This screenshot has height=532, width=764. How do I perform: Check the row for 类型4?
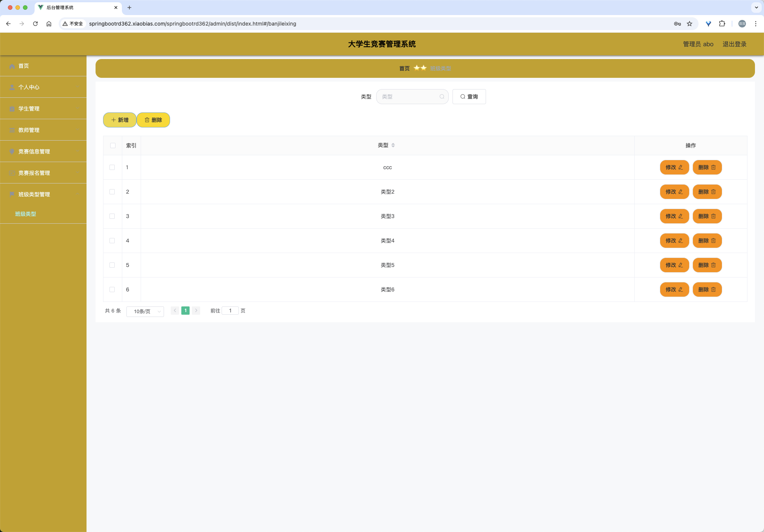pos(112,241)
